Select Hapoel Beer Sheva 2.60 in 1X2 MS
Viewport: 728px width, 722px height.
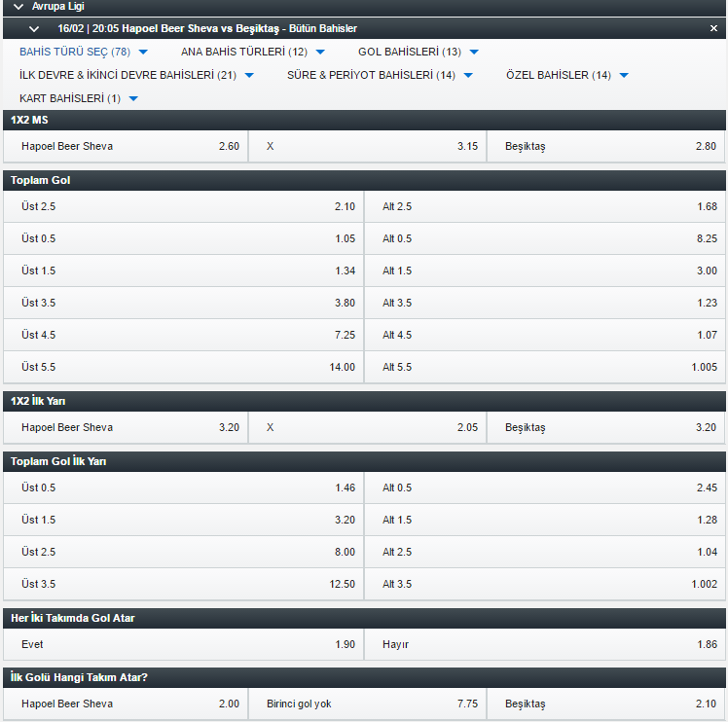click(x=126, y=146)
